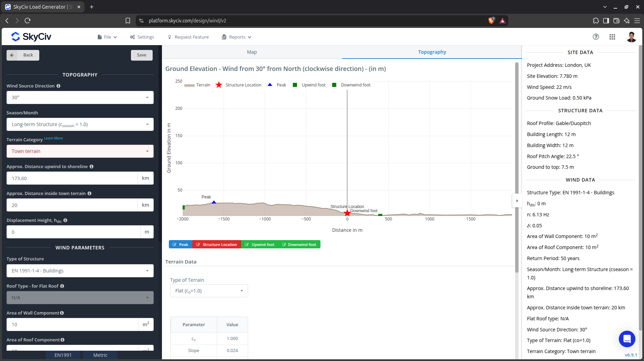The image size is (644, 361).
Task: Click the Downwind foot edit button
Action: (x=299, y=244)
